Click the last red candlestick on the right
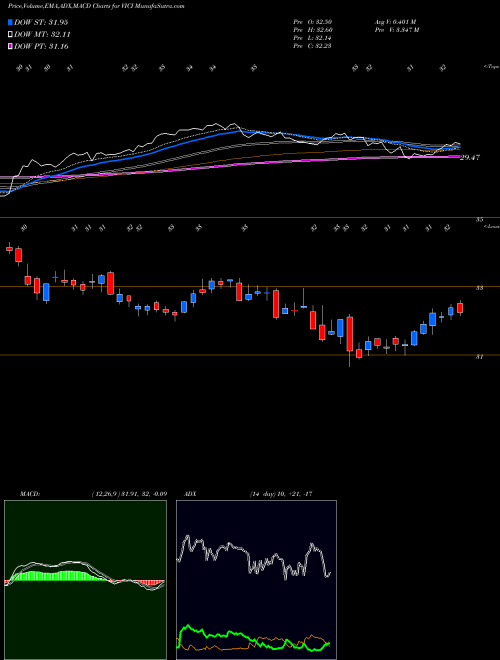Viewport: 500px width, 660px height. pos(460,308)
